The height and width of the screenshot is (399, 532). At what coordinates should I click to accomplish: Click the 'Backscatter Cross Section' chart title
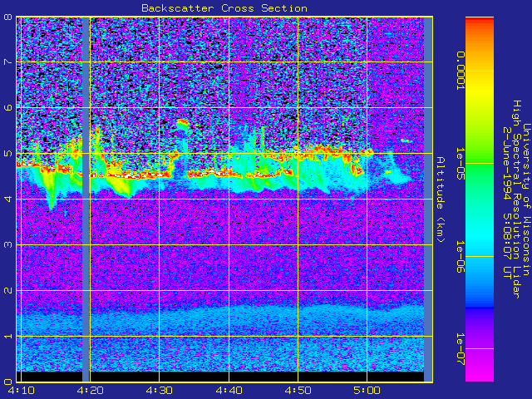(x=224, y=8)
